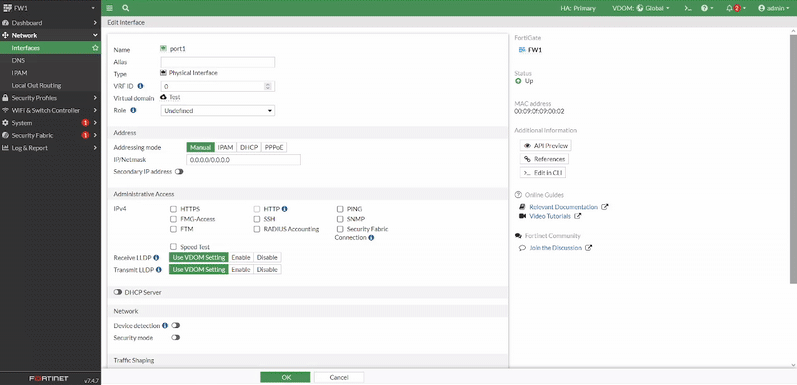Screen dimensions: 797x385
Task: Select the Interfaces menu item
Action: (50, 48)
